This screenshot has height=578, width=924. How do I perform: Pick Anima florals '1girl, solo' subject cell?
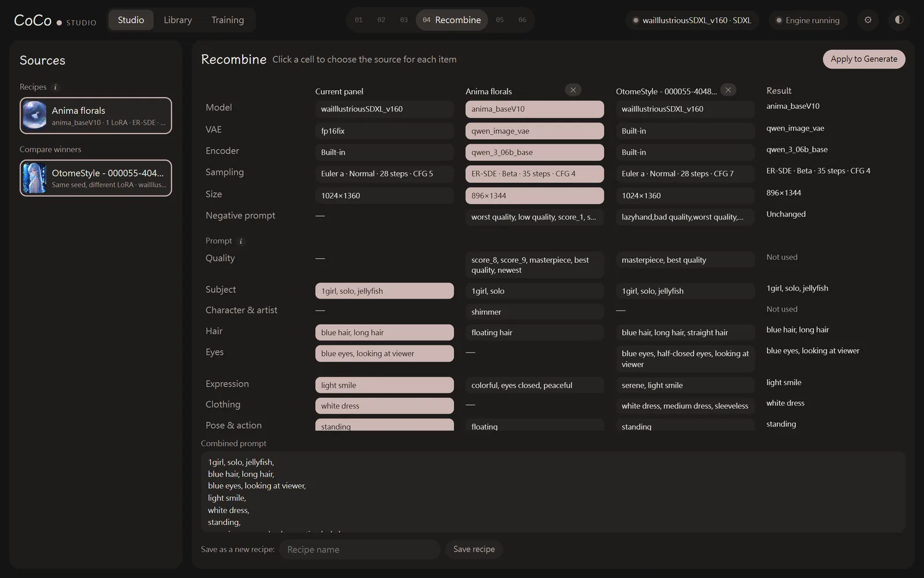tap(535, 291)
